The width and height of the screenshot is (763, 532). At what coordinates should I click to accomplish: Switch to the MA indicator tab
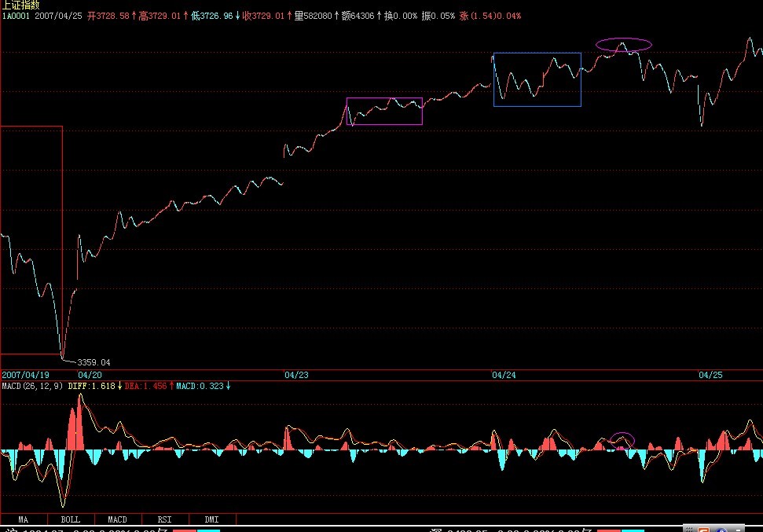[24, 519]
